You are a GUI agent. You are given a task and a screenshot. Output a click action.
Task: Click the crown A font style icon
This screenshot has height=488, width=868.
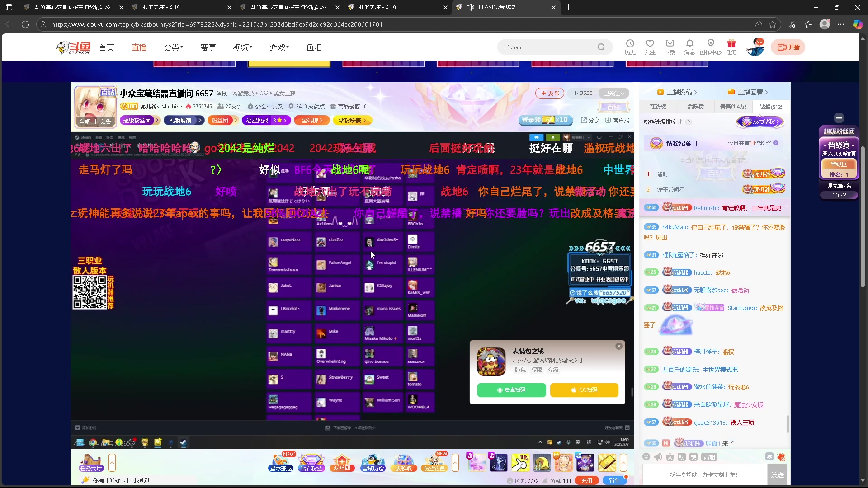click(x=670, y=457)
